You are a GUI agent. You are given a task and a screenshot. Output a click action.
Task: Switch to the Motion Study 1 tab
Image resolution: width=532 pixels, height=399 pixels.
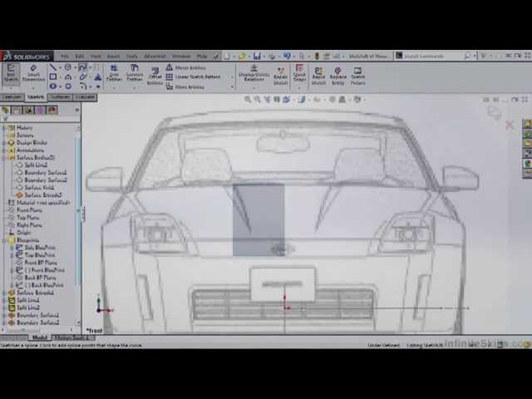72,337
